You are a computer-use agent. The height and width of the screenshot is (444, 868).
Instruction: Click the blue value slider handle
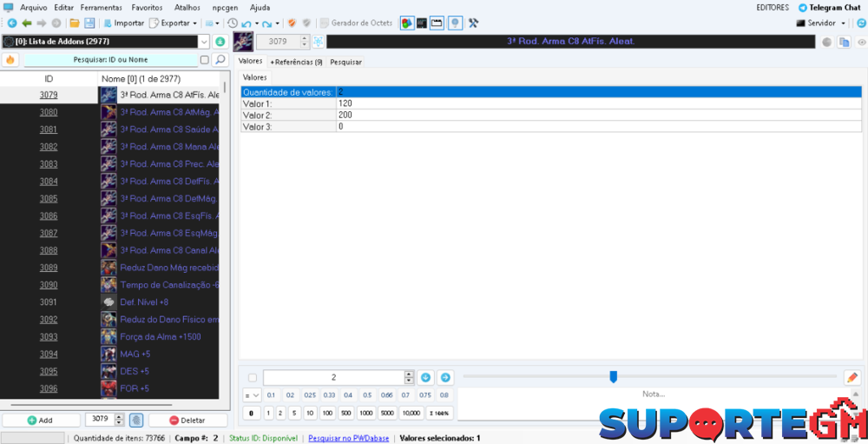(x=613, y=376)
